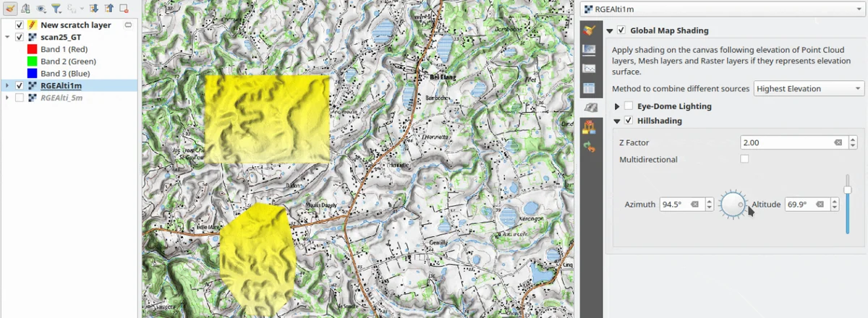
Task: Click the Filter Legend funnel icon
Action: tap(56, 9)
